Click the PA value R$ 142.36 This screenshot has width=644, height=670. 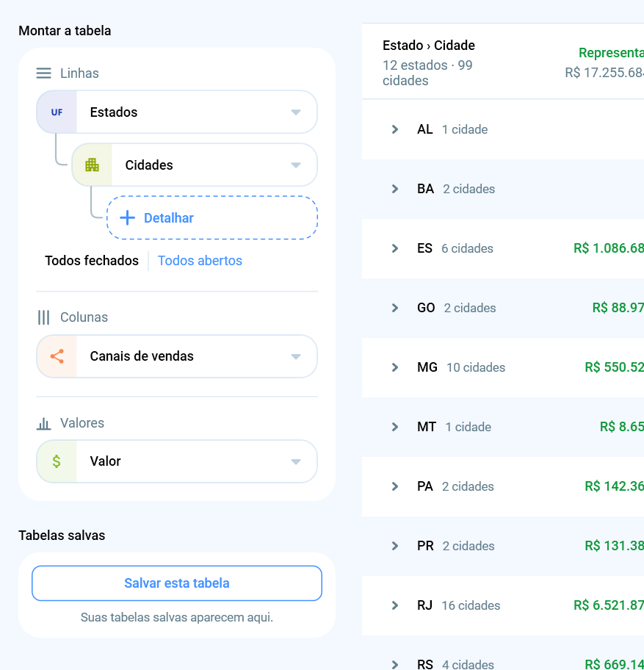(x=614, y=486)
